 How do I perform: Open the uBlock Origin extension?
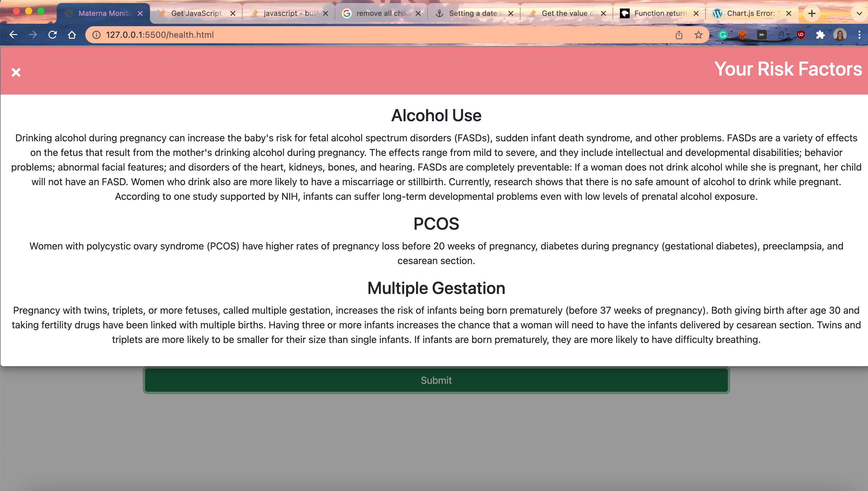(x=801, y=35)
